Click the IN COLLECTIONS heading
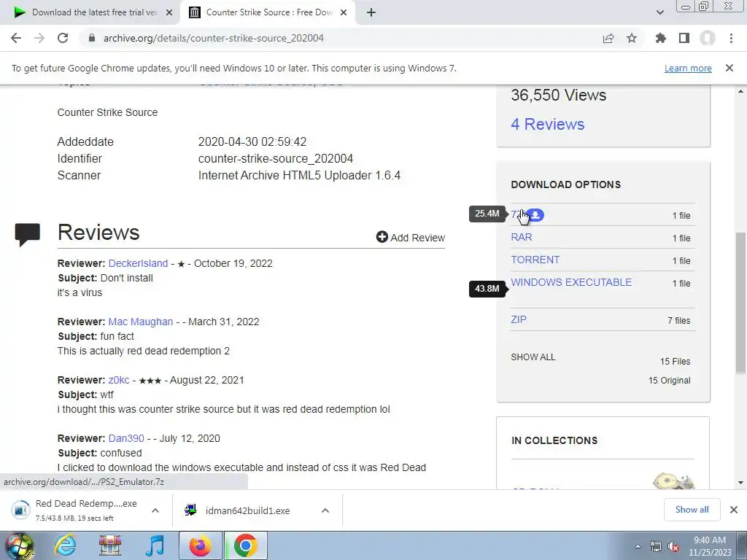Screen dimensions: 747x560 point(554,440)
